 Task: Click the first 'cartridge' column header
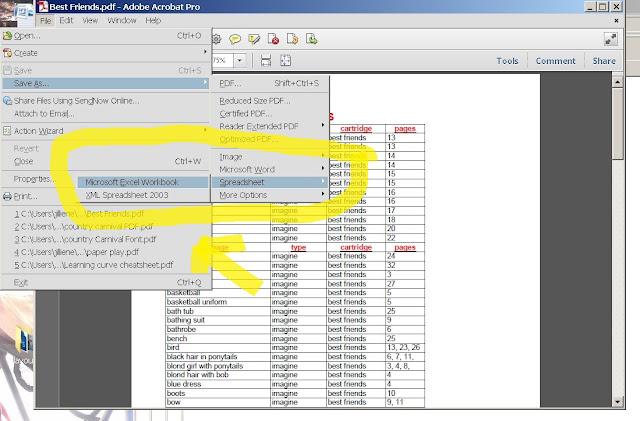pyautogui.click(x=356, y=129)
